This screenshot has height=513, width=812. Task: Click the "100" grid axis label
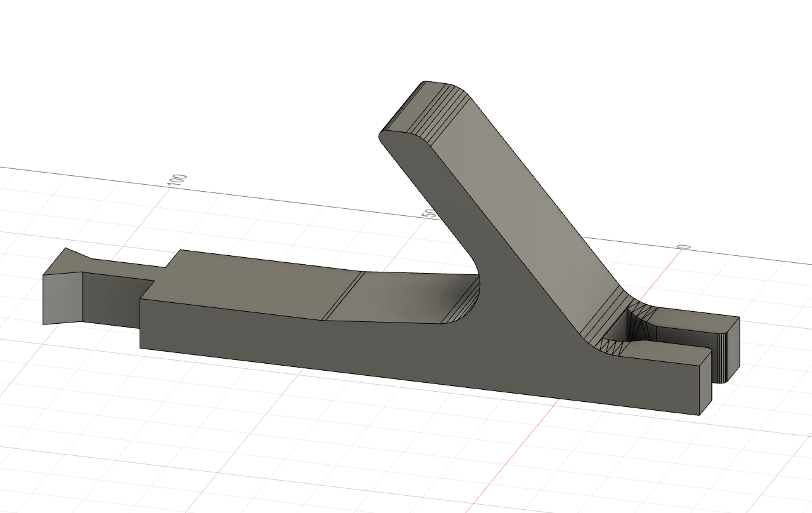(178, 180)
